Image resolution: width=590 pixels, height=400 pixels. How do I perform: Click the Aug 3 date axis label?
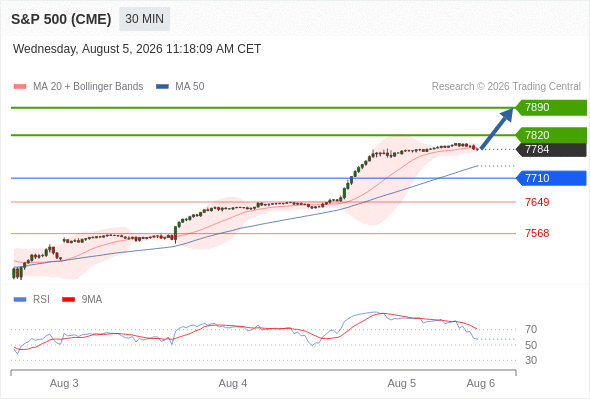pos(64,383)
